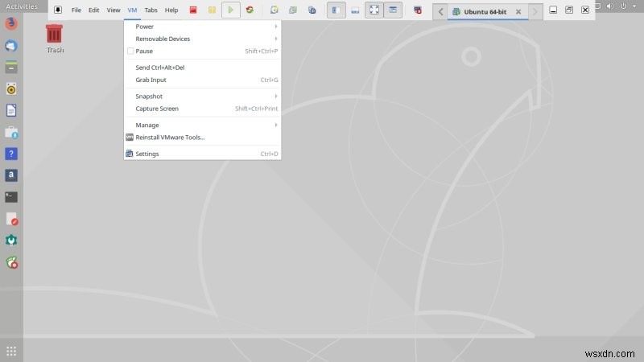Viewport: 644px width, 362px height.
Task: Click Activities in the top bar
Action: [x=22, y=6]
